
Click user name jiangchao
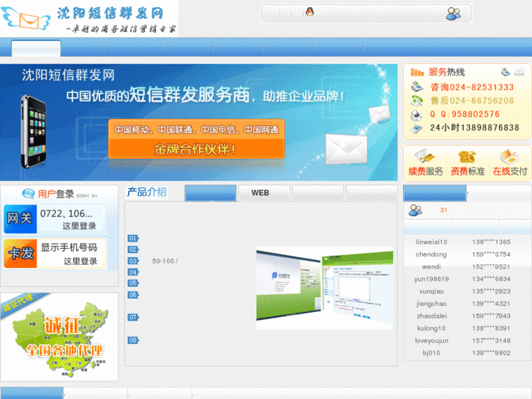[431, 304]
